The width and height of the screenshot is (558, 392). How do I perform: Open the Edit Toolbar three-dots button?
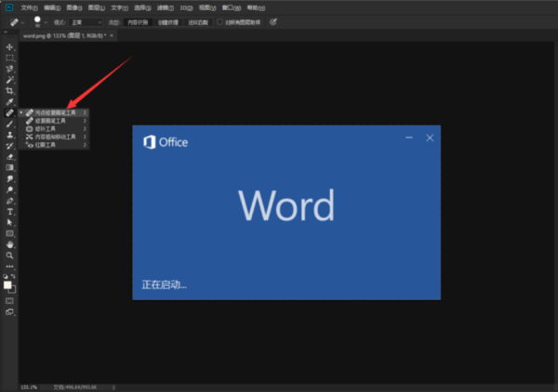[9, 267]
